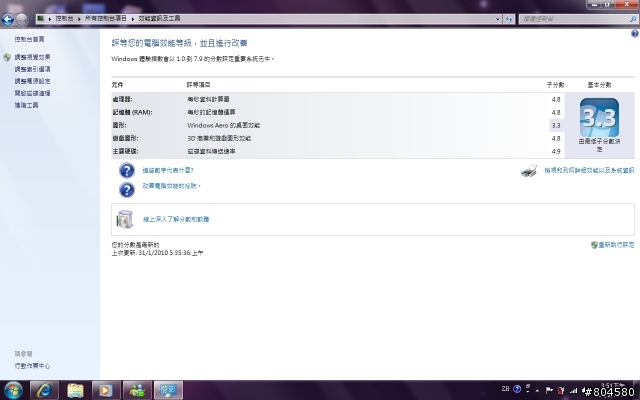Open the 改善電腦效能的秘訣 tips link
Screen dimensions: 640x400
[x=171, y=186]
